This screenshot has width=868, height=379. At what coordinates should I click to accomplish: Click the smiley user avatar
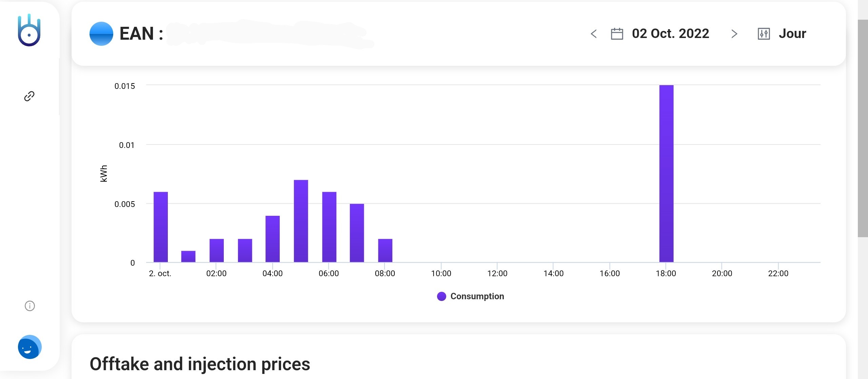(29, 347)
